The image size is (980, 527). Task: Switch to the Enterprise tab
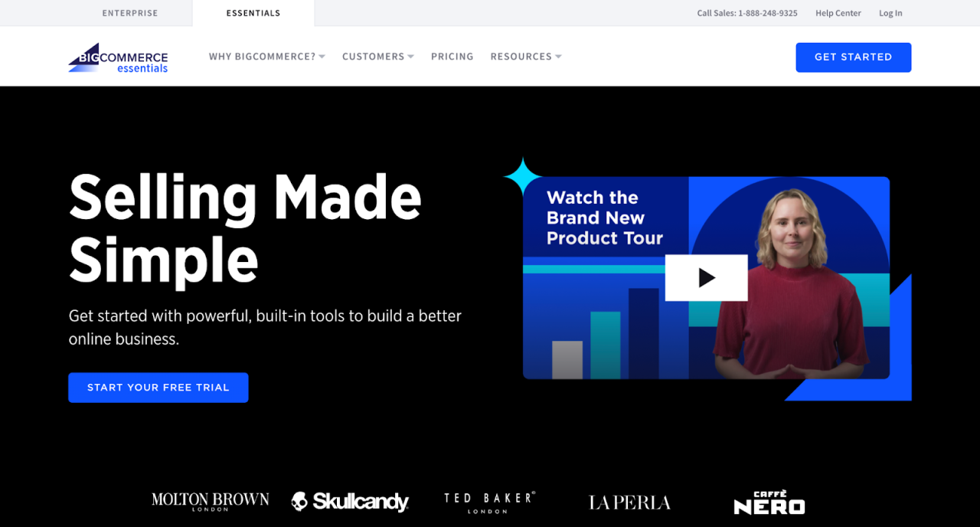[x=130, y=12]
